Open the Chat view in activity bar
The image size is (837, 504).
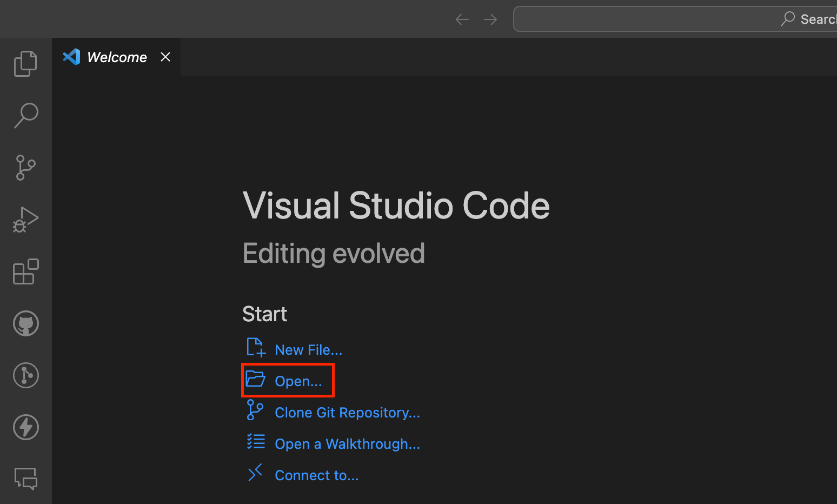coord(25,479)
